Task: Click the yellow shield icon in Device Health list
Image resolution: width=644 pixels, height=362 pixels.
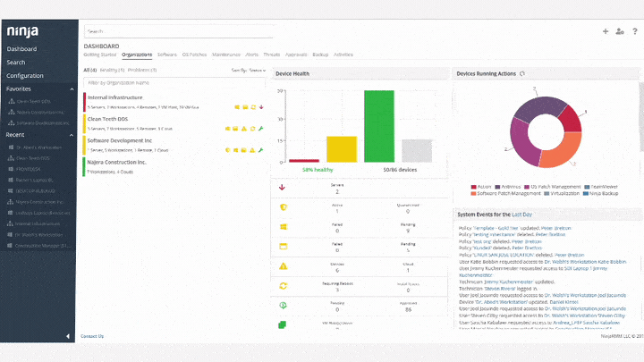Action: point(283,207)
